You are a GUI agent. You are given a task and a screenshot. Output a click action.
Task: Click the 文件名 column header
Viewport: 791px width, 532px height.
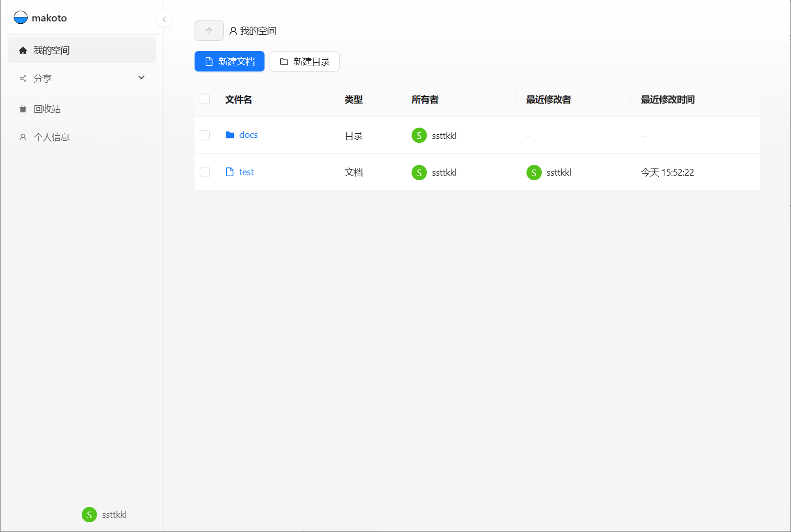point(238,100)
